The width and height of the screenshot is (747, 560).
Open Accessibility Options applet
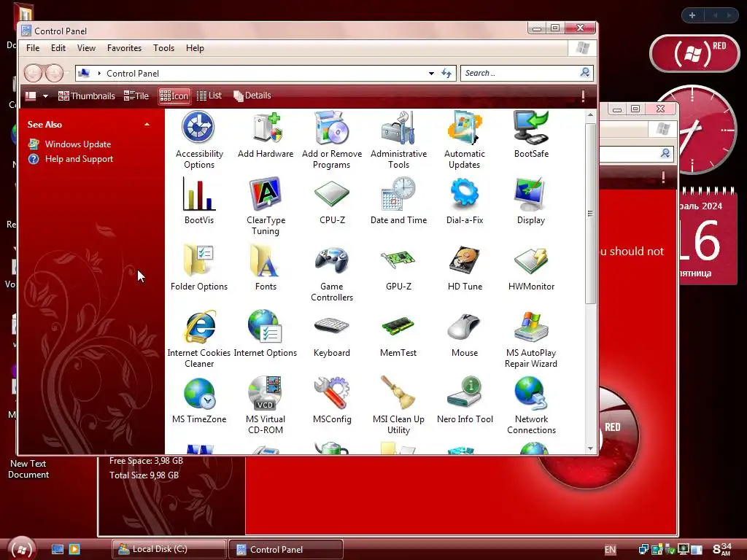click(198, 128)
